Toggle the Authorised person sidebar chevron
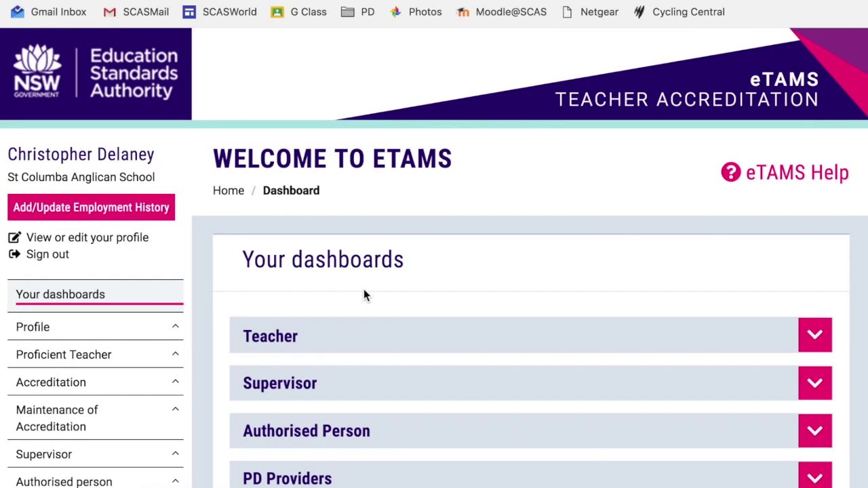This screenshot has height=488, width=868. (x=175, y=481)
